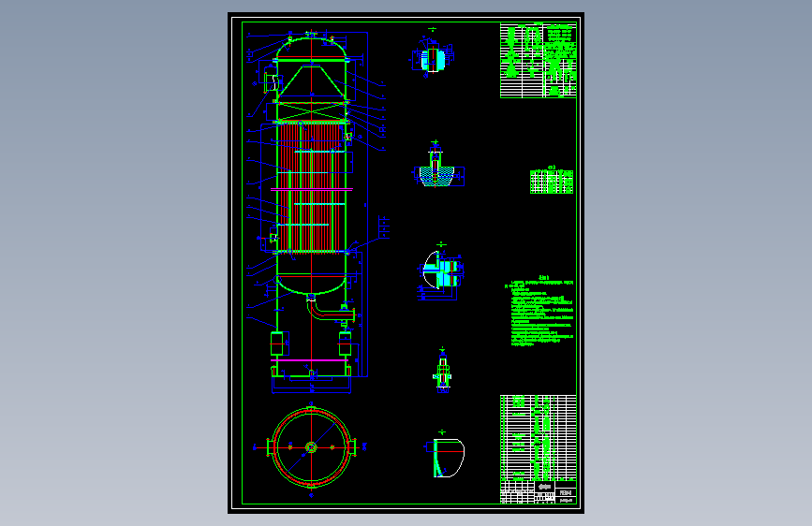Screen dimensions: 812x526
Task: Click the green technical notes text block
Action: pos(541,311)
